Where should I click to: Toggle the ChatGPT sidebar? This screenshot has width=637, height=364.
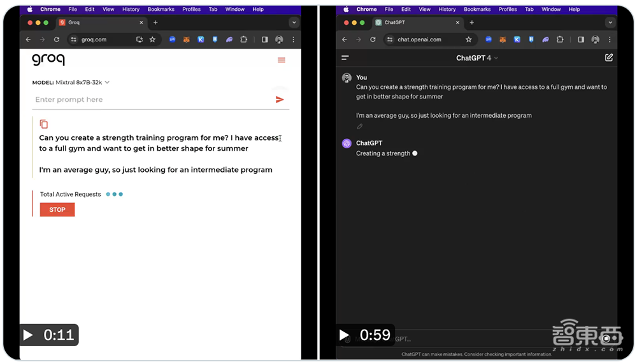345,58
